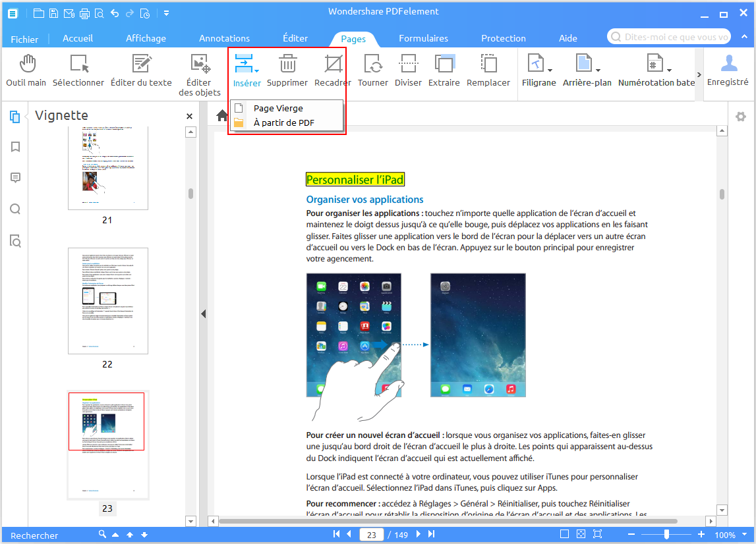Open the Protection tab
The image size is (756, 544).
[x=503, y=38]
